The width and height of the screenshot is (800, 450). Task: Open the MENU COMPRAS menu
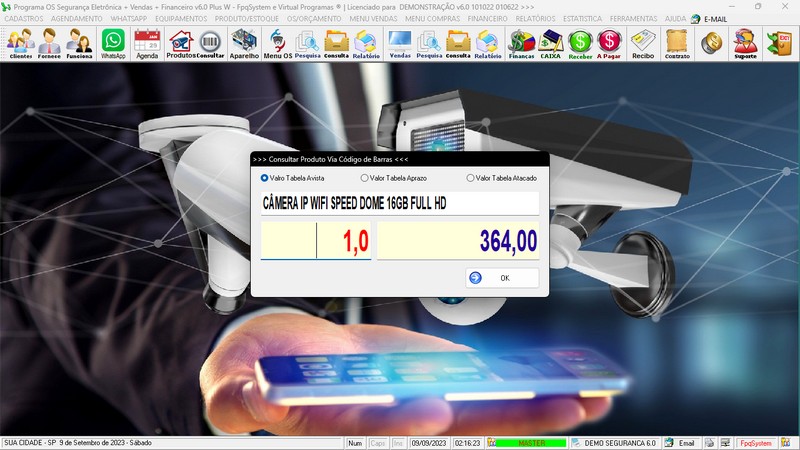tap(432, 18)
